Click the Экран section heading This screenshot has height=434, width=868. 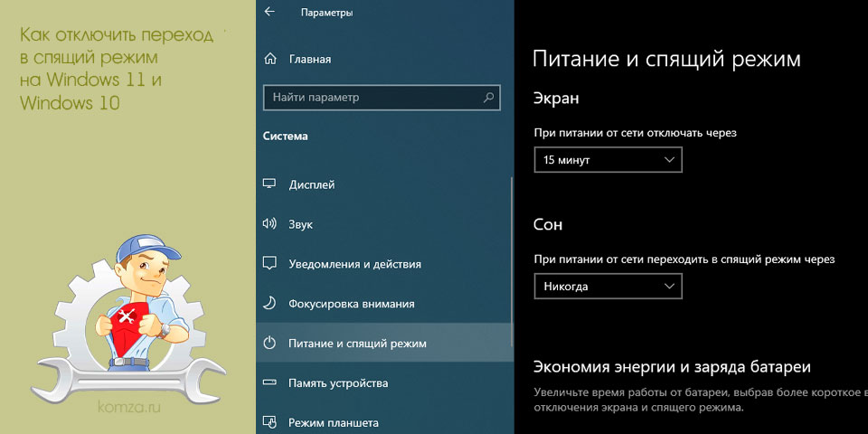click(x=556, y=99)
